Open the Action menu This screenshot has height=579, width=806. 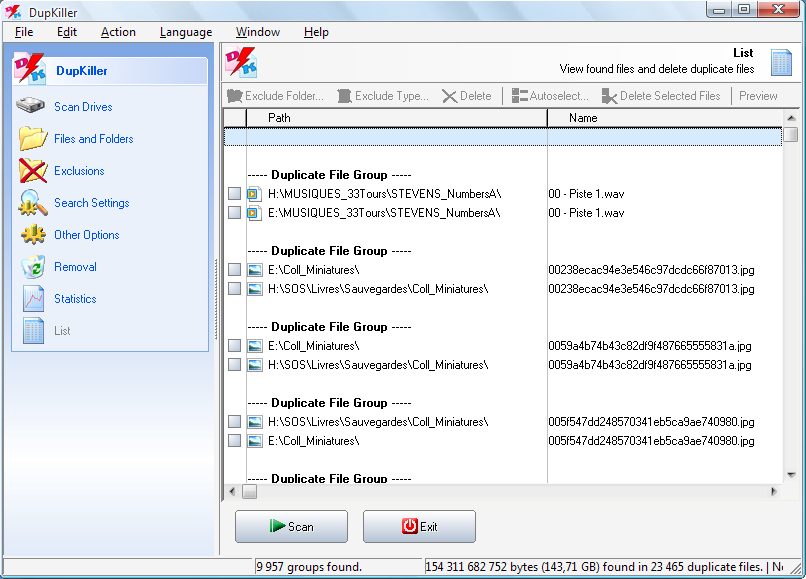coord(118,32)
